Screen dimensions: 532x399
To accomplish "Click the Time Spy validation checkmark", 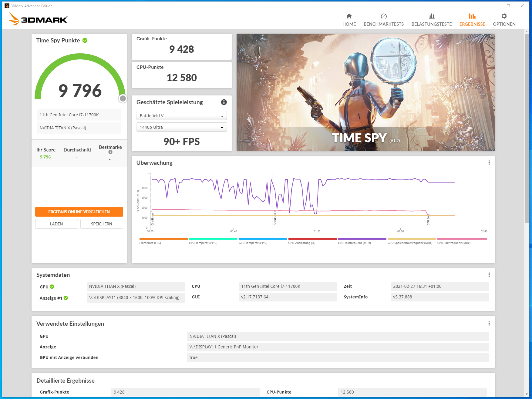I will [x=85, y=40].
